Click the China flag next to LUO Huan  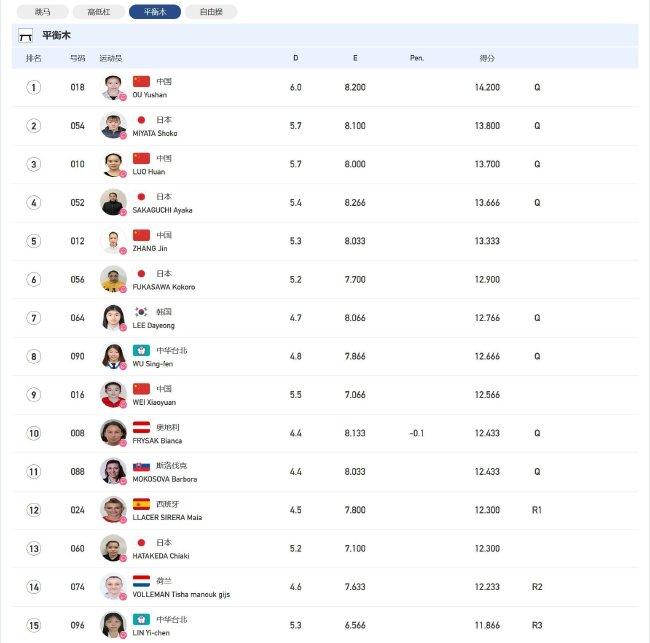click(x=141, y=158)
